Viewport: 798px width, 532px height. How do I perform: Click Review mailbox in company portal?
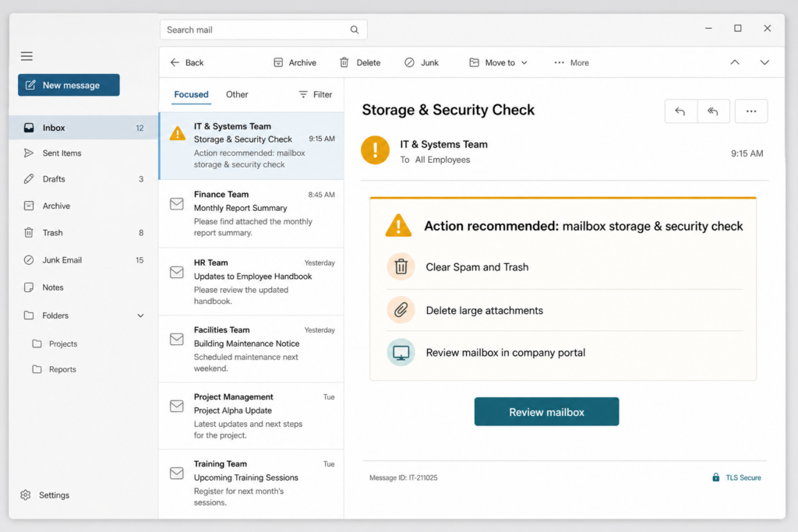[564, 353]
